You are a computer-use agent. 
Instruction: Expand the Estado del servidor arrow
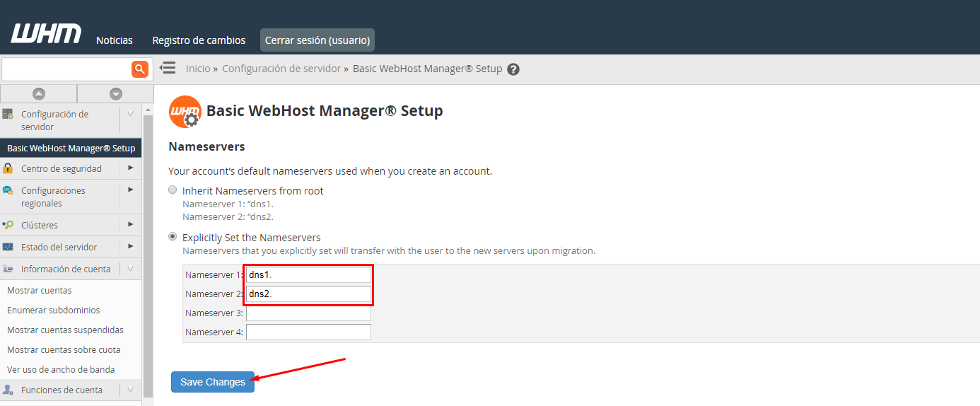point(130,247)
